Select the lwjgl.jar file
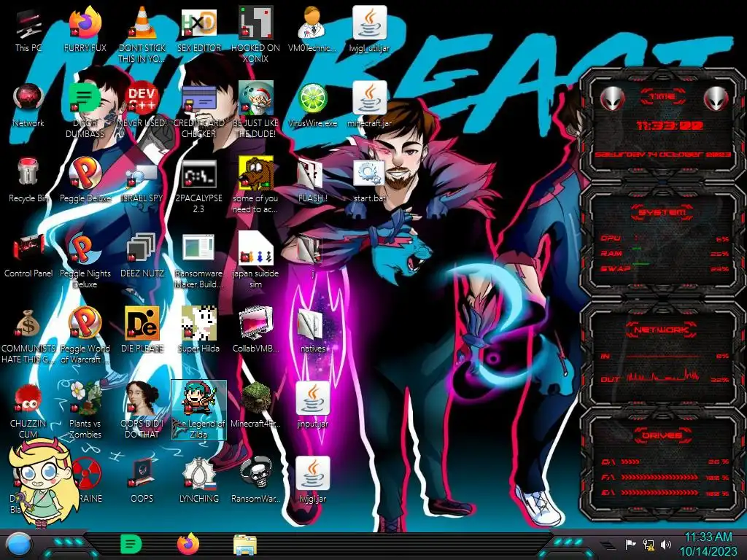The height and width of the screenshot is (560, 747). pos(312,481)
